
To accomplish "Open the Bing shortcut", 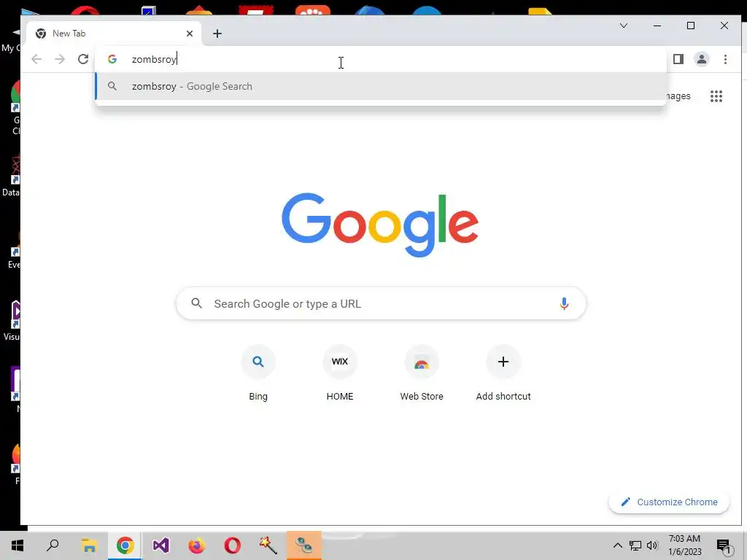I will pyautogui.click(x=258, y=374).
